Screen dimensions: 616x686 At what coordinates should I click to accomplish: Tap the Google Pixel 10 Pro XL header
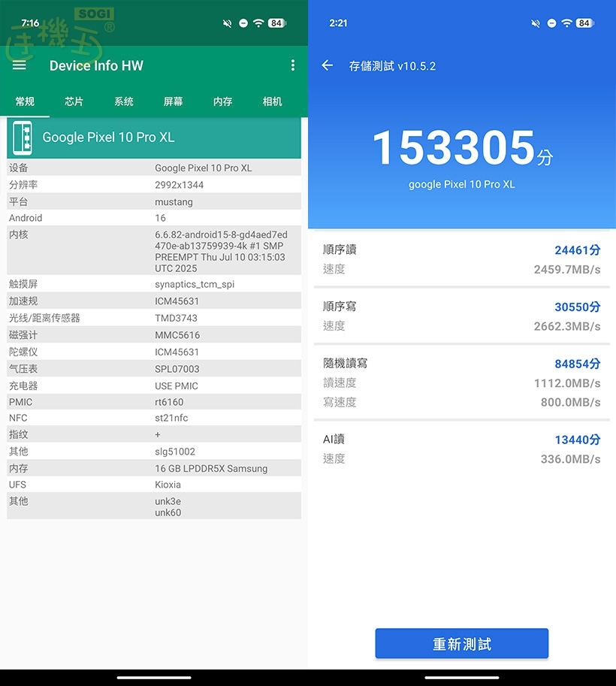click(x=154, y=138)
